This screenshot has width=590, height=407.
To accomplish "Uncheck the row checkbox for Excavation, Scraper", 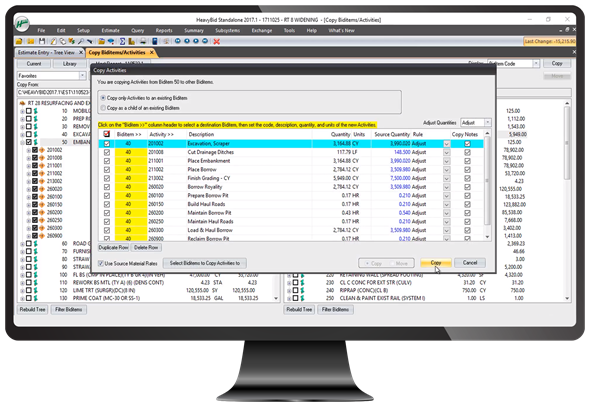I will point(107,144).
